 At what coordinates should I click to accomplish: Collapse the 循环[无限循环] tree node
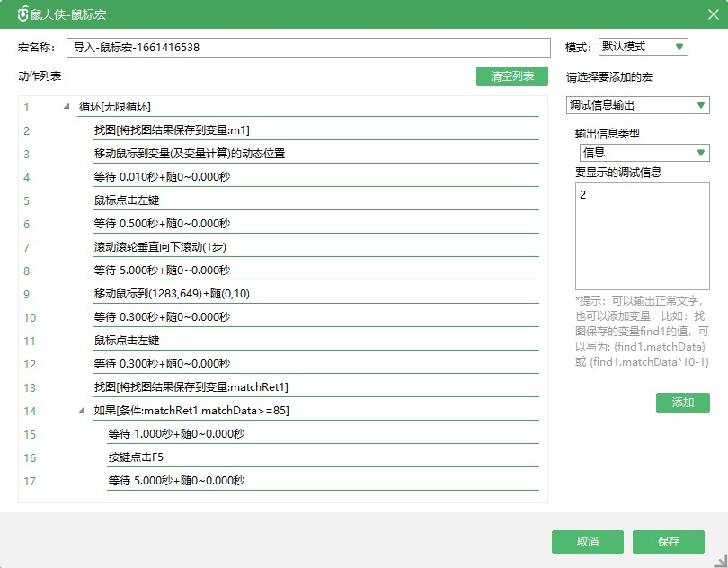pyautogui.click(x=67, y=107)
